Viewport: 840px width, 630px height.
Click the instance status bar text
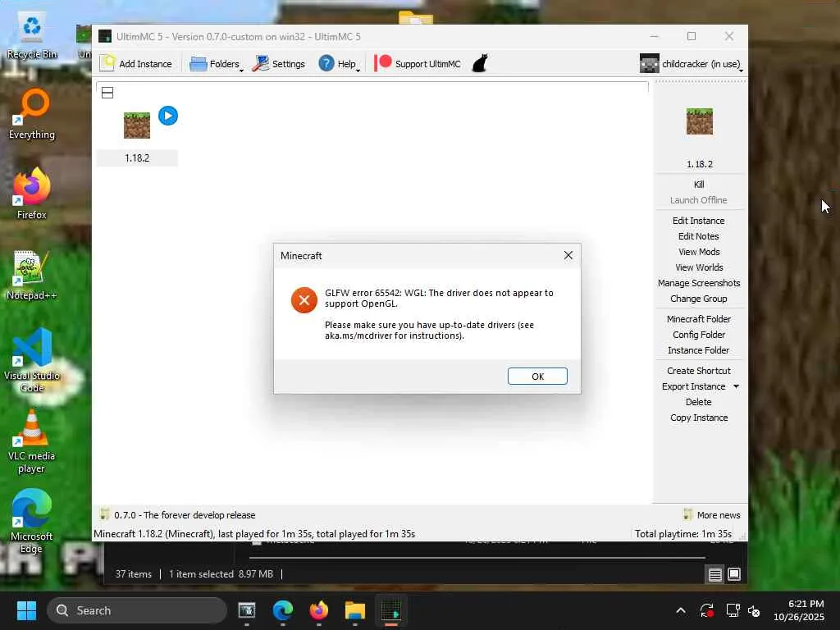(254, 533)
